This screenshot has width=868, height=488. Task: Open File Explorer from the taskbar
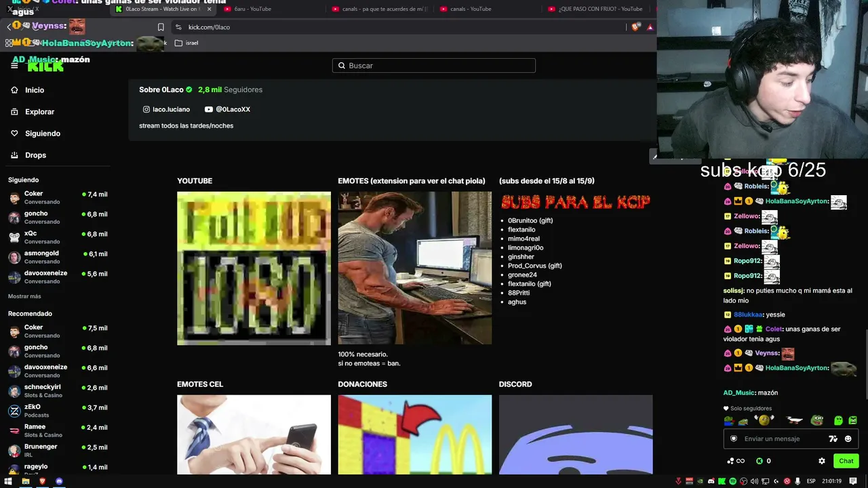tap(26, 481)
